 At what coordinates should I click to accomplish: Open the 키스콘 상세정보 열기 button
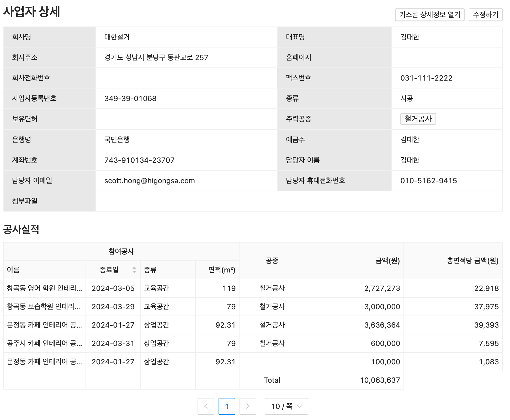coord(429,15)
